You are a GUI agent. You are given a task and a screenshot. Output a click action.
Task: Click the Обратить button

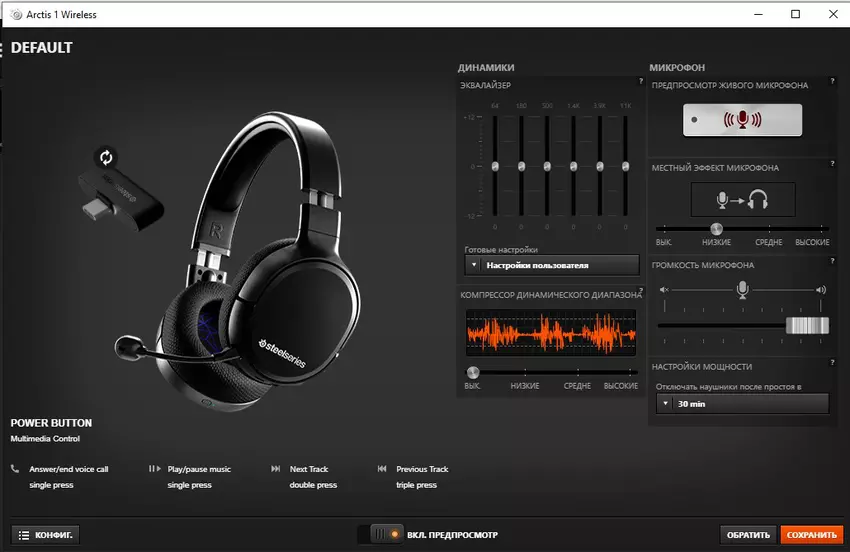pyautogui.click(x=748, y=535)
